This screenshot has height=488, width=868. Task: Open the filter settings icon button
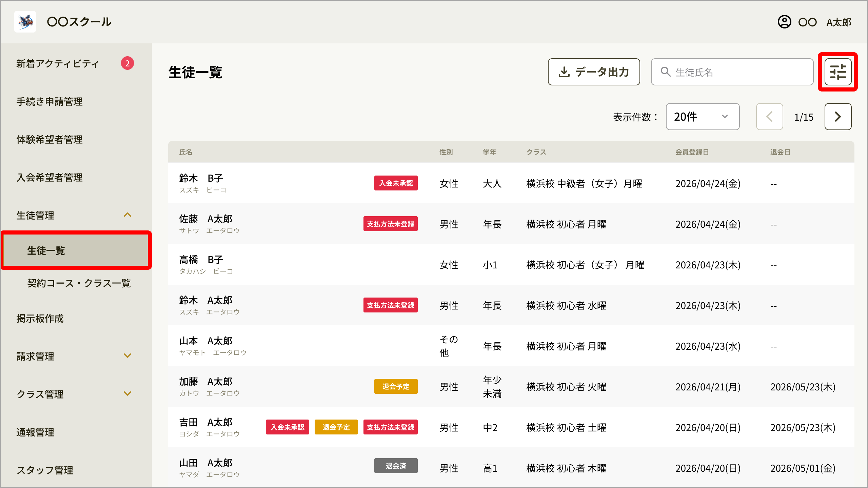tap(838, 72)
